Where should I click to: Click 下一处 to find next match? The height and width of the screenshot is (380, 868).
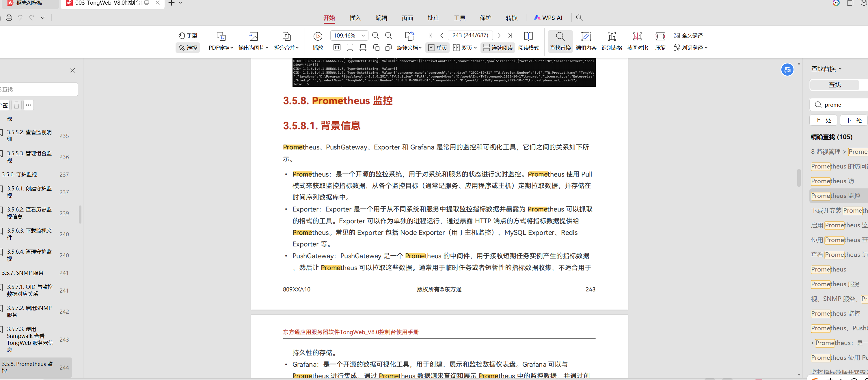[x=854, y=120]
